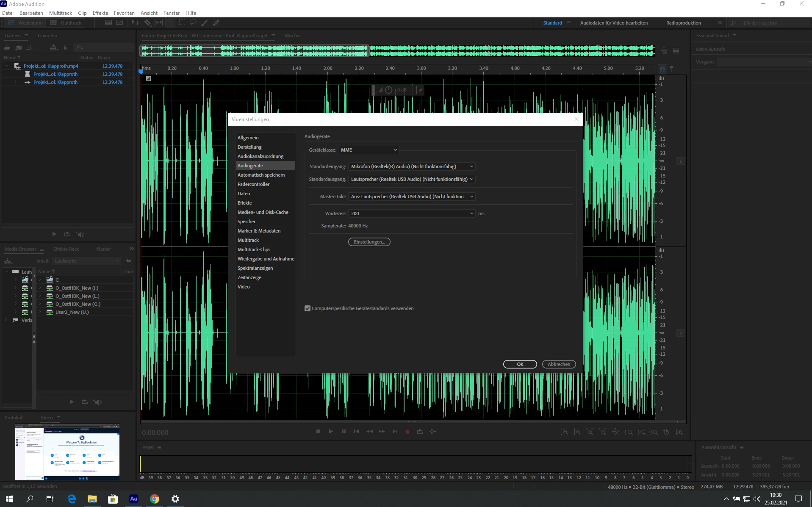812x507 pixels.
Task: Select the Radioproduktion workspace
Action: tap(683, 23)
